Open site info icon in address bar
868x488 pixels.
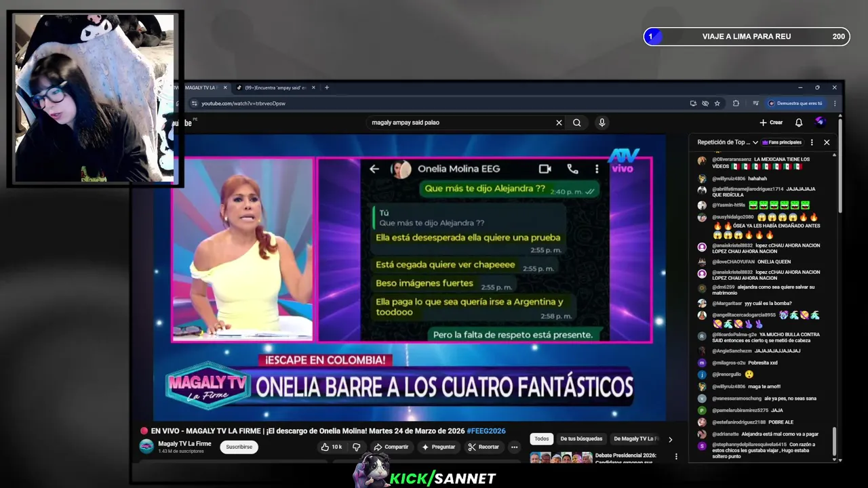(194, 104)
